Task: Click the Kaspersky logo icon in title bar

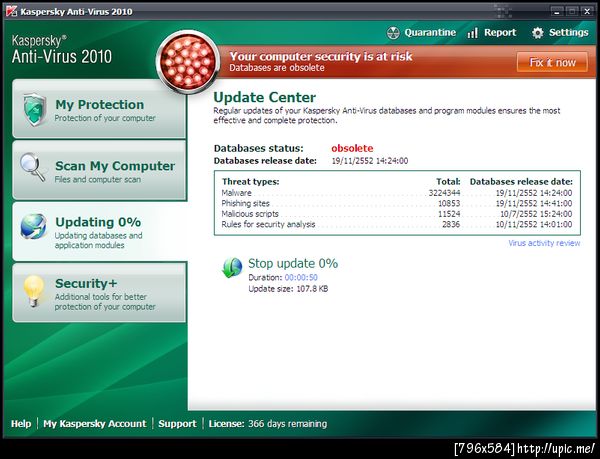Action: coord(11,11)
